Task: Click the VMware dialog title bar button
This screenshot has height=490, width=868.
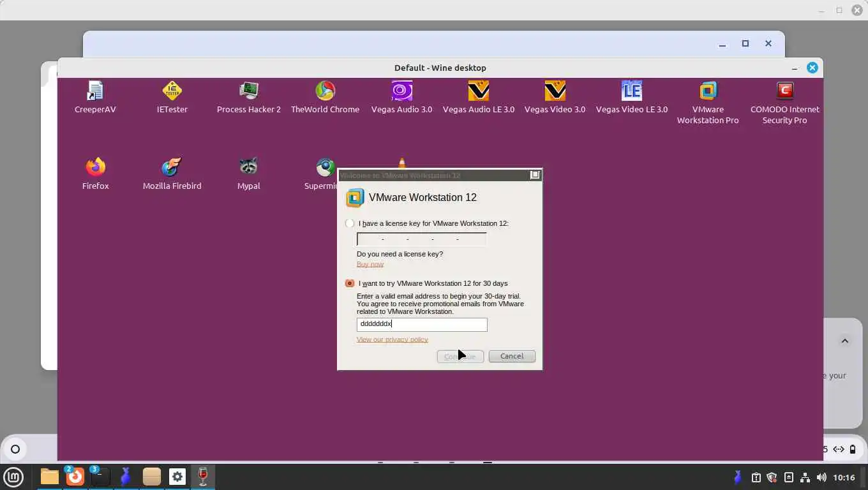Action: tap(535, 175)
